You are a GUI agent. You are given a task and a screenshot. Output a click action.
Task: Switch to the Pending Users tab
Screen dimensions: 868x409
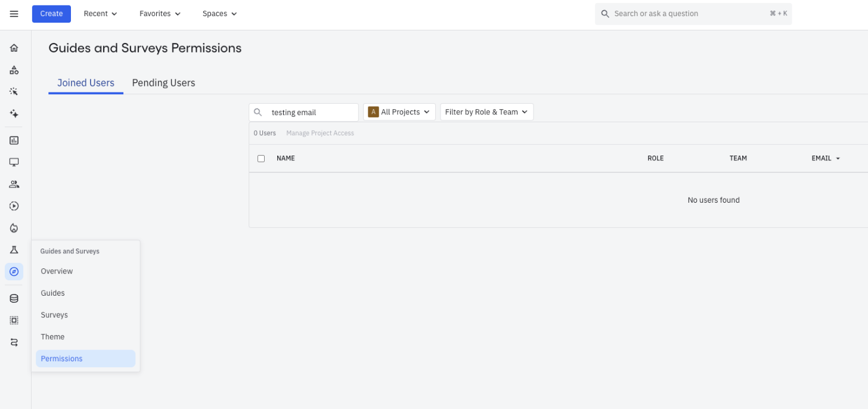point(164,83)
